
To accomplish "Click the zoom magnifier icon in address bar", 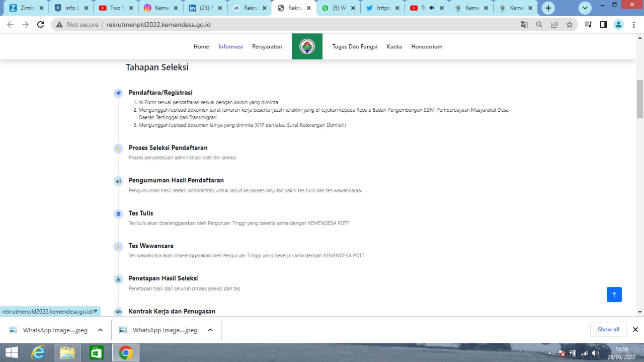I will tap(539, 25).
